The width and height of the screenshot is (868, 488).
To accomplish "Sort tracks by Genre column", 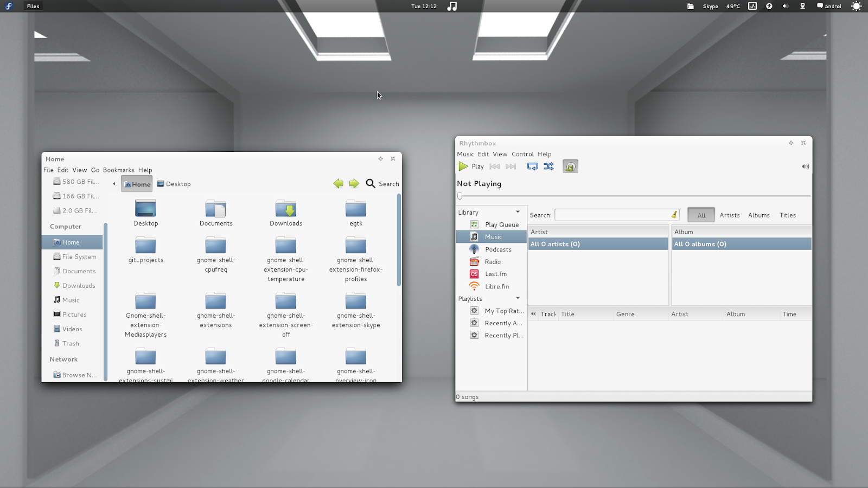I will click(641, 314).
